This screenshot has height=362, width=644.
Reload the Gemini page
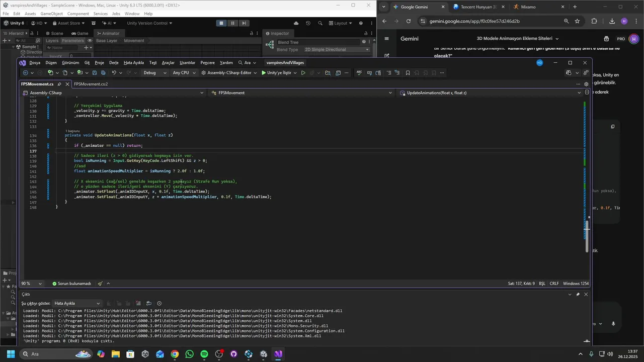409,21
